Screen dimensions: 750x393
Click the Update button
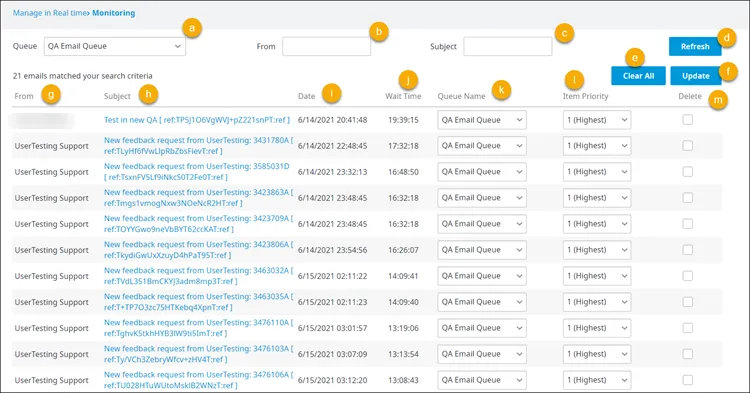[695, 76]
